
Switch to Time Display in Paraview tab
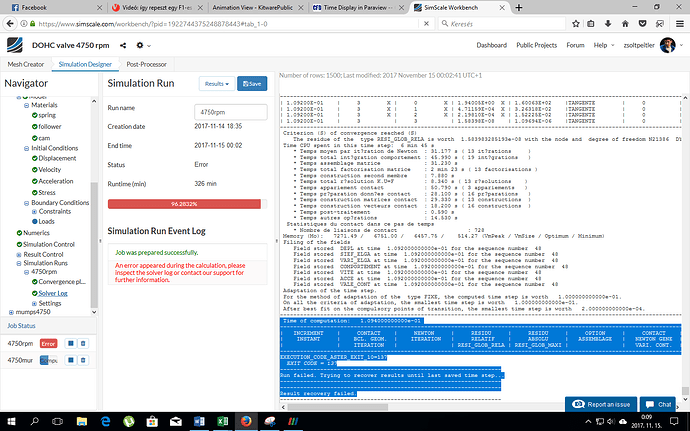[x=355, y=7]
